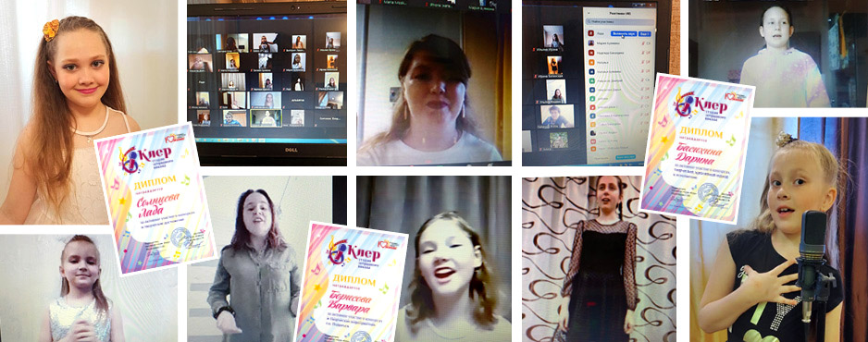The width and height of the screenshot is (868, 342).
Task: Click the blue button at participants panel bottom
Action: coord(626,157)
